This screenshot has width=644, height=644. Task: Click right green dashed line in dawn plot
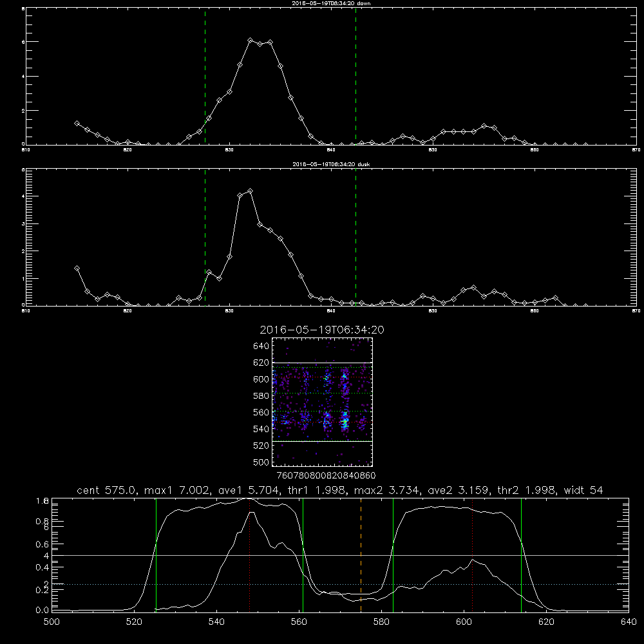[x=355, y=77]
